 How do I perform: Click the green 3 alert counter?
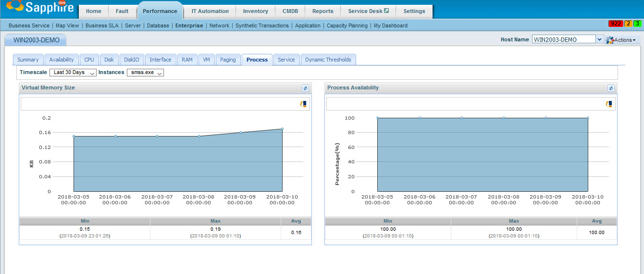click(637, 24)
